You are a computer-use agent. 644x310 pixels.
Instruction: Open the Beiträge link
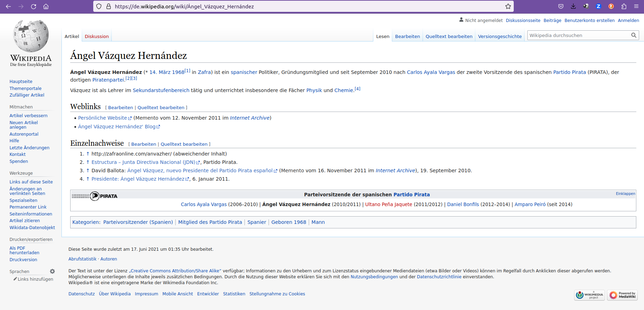point(552,21)
